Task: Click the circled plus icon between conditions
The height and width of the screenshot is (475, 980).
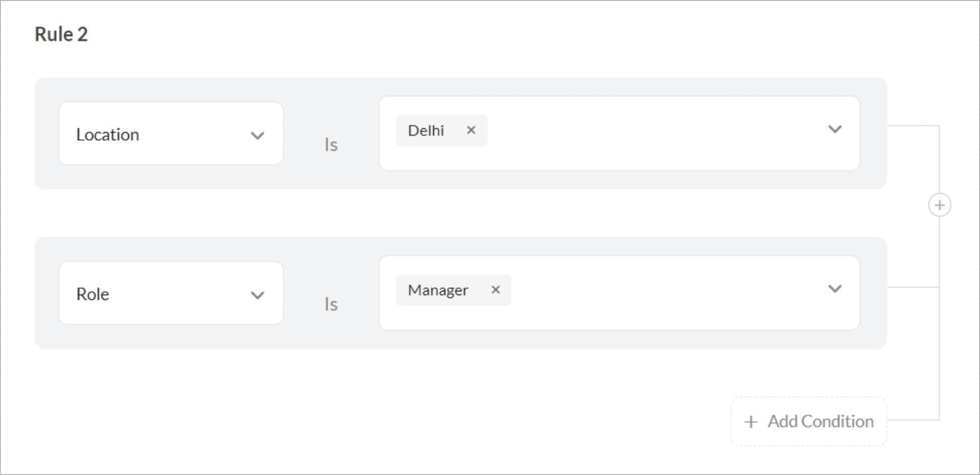Action: pyautogui.click(x=940, y=205)
